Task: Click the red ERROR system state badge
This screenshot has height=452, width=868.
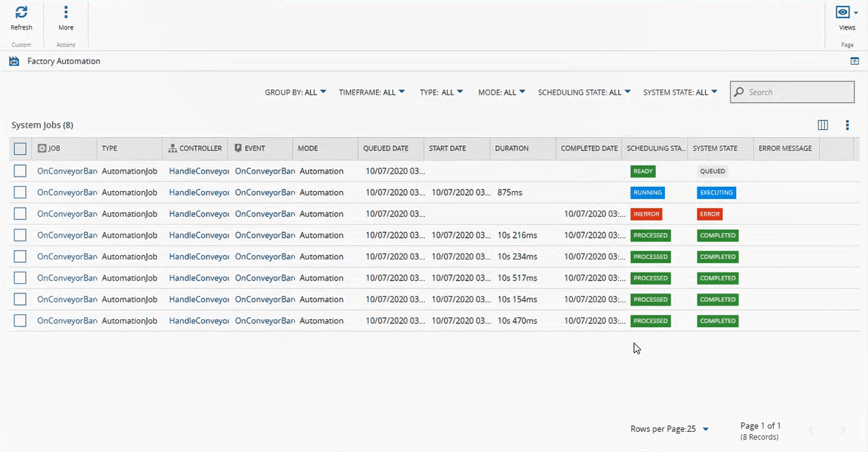Action: point(710,214)
